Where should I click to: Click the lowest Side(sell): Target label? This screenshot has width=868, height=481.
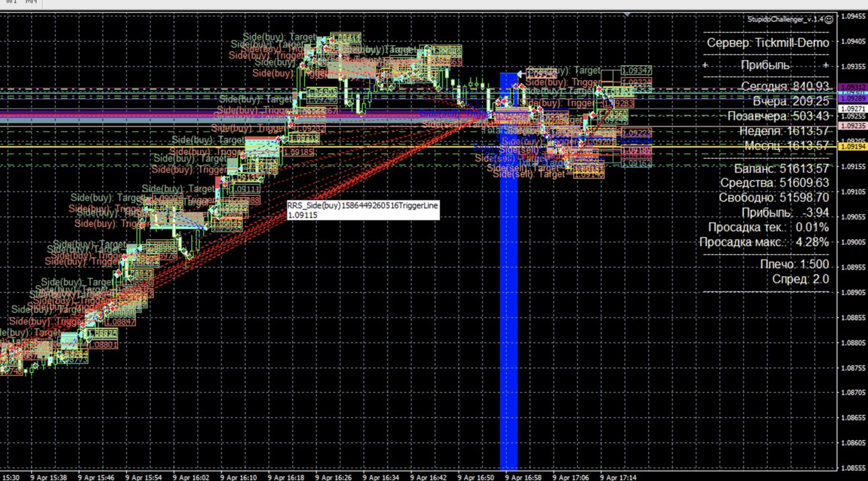[529, 174]
